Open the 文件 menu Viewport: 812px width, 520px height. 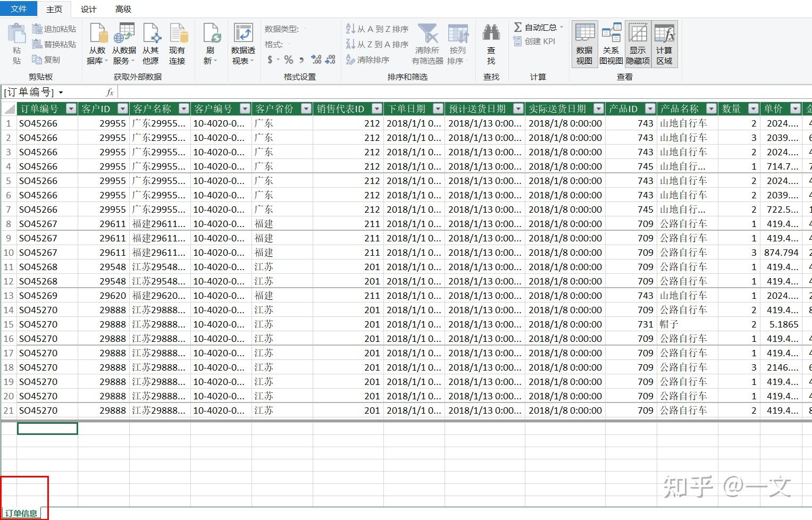[18, 9]
